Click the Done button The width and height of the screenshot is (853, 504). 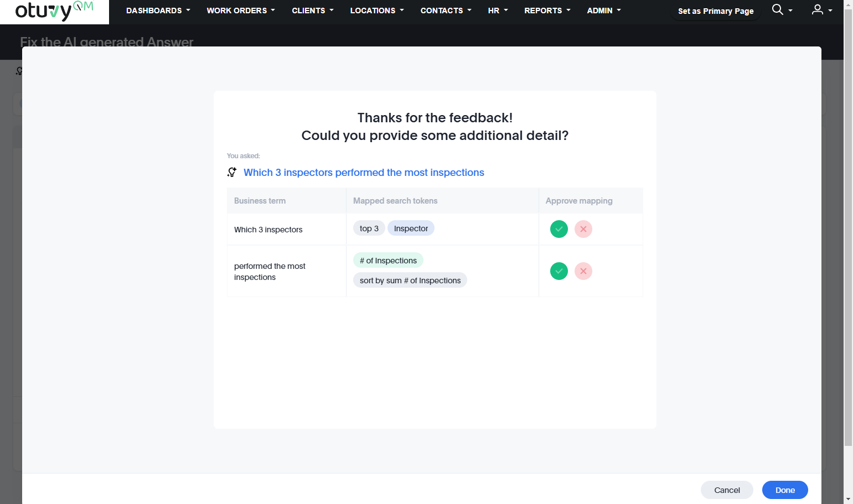[785, 490]
